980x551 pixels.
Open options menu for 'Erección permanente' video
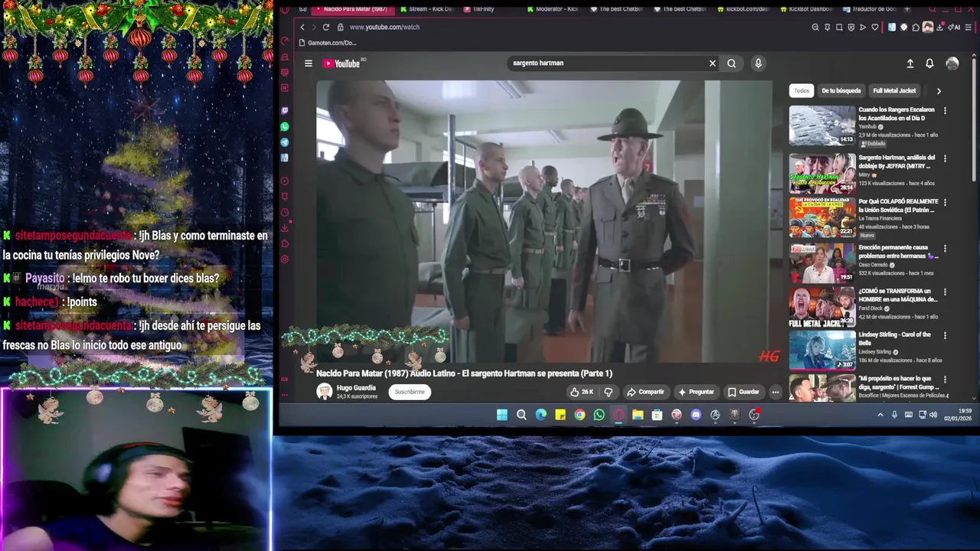[x=945, y=249]
